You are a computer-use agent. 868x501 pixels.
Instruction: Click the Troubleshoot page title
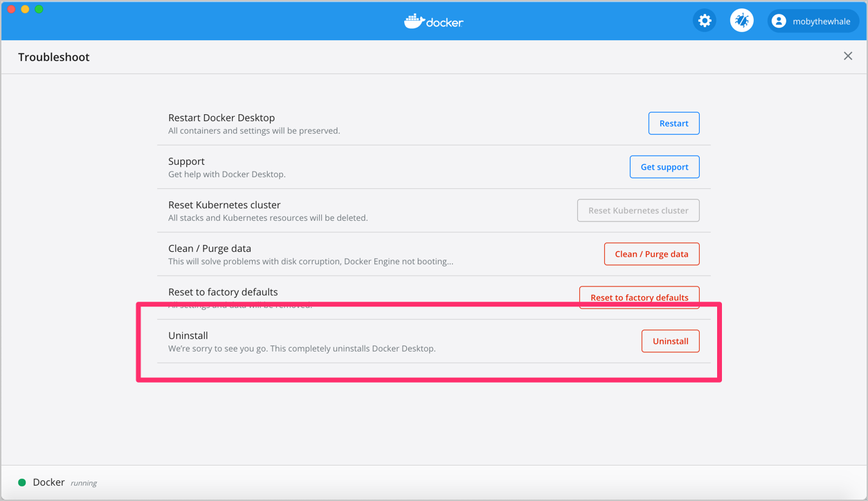(54, 57)
